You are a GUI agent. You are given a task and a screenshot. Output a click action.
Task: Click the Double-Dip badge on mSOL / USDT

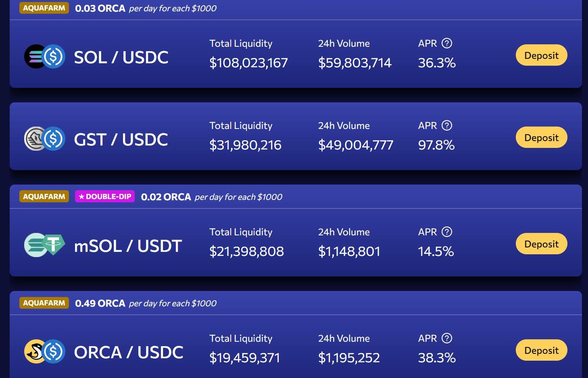point(105,197)
